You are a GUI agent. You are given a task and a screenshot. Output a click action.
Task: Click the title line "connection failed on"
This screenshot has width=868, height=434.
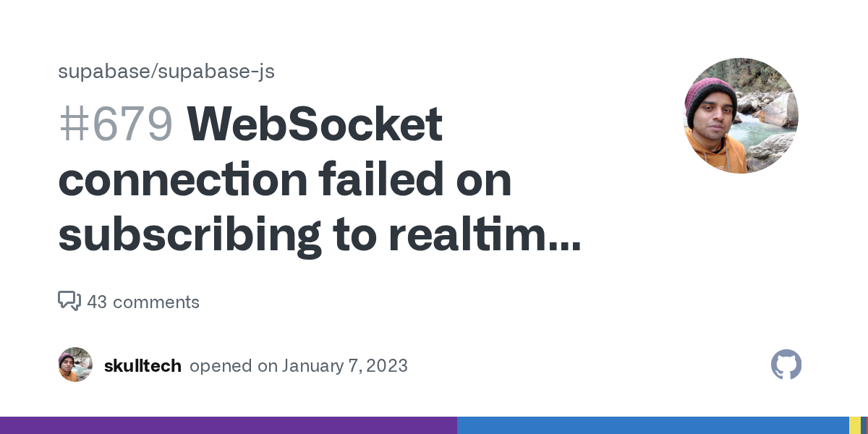(x=285, y=180)
